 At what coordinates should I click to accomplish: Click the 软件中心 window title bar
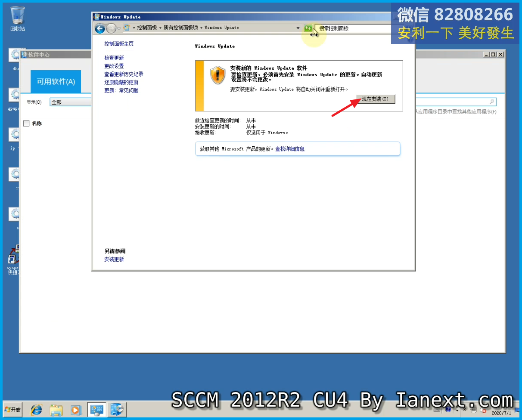[x=56, y=55]
